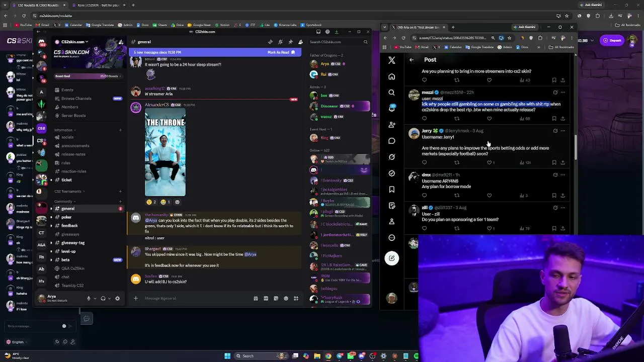Open headphone output options arrow

(109, 298)
